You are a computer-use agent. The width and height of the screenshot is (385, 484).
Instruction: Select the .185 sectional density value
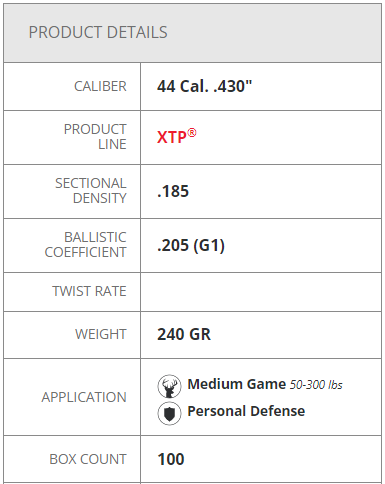173,191
